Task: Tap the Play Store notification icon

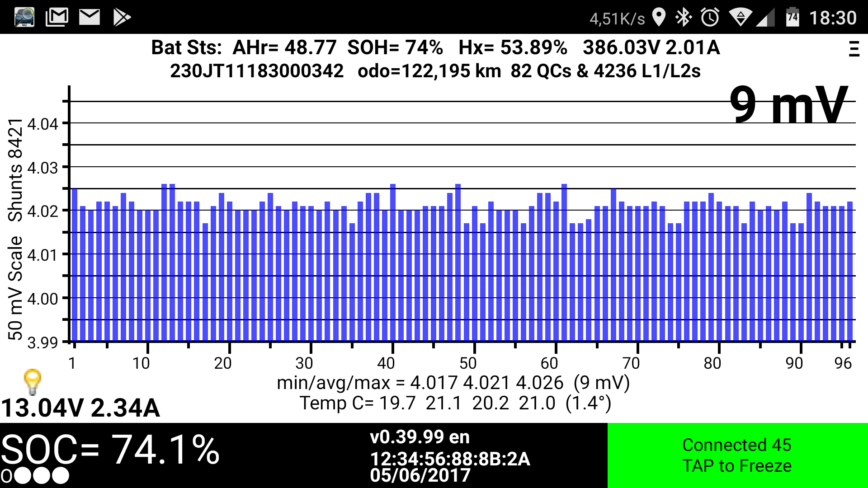Action: click(x=122, y=17)
